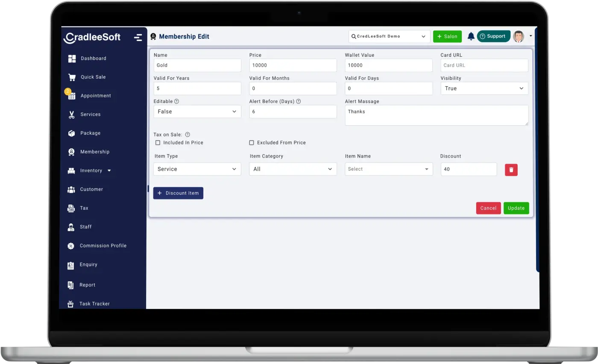Click the Services scissors icon

(71, 114)
